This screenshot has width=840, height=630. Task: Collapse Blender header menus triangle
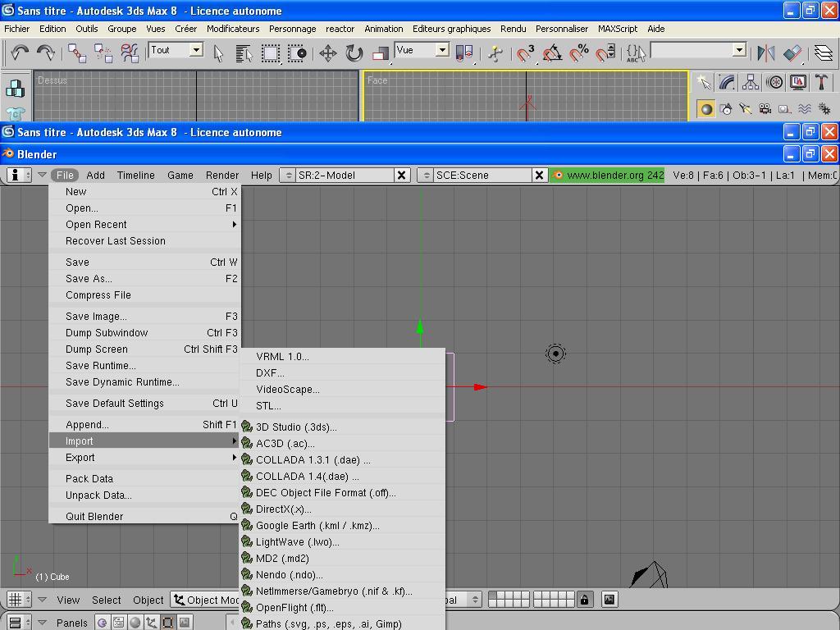42,175
